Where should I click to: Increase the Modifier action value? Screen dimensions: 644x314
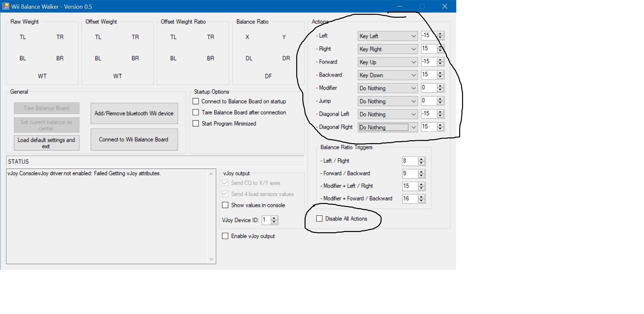tap(440, 86)
